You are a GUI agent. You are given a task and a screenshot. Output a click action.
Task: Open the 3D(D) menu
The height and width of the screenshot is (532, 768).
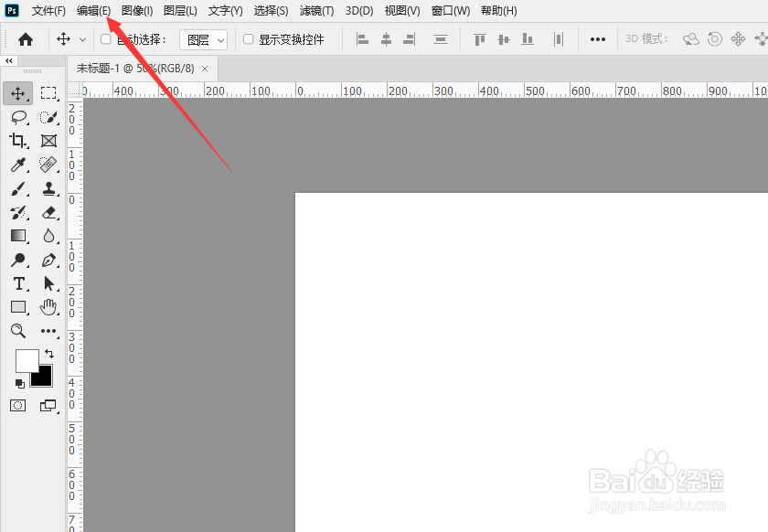359,10
